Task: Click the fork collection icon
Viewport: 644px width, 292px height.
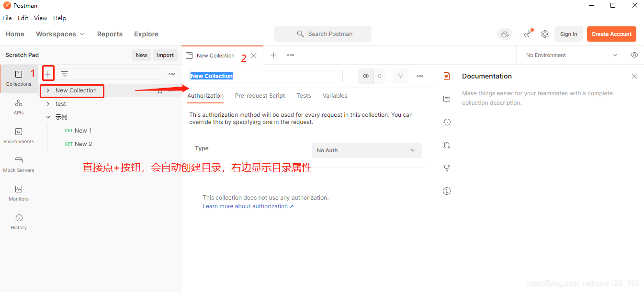Action: [401, 76]
